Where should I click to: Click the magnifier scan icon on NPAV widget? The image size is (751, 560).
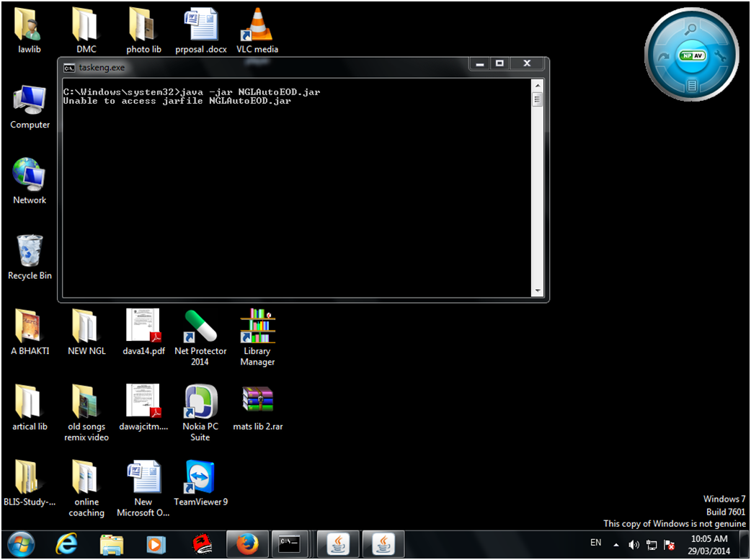click(x=691, y=30)
